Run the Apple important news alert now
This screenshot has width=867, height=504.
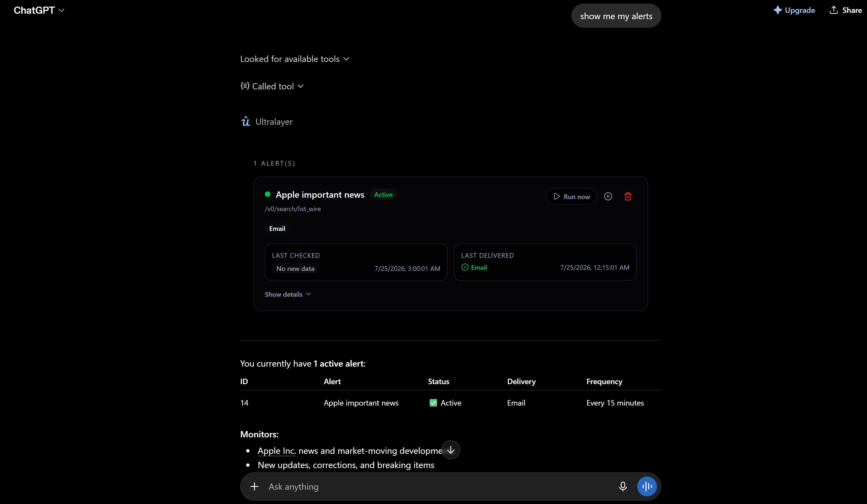[x=571, y=196]
